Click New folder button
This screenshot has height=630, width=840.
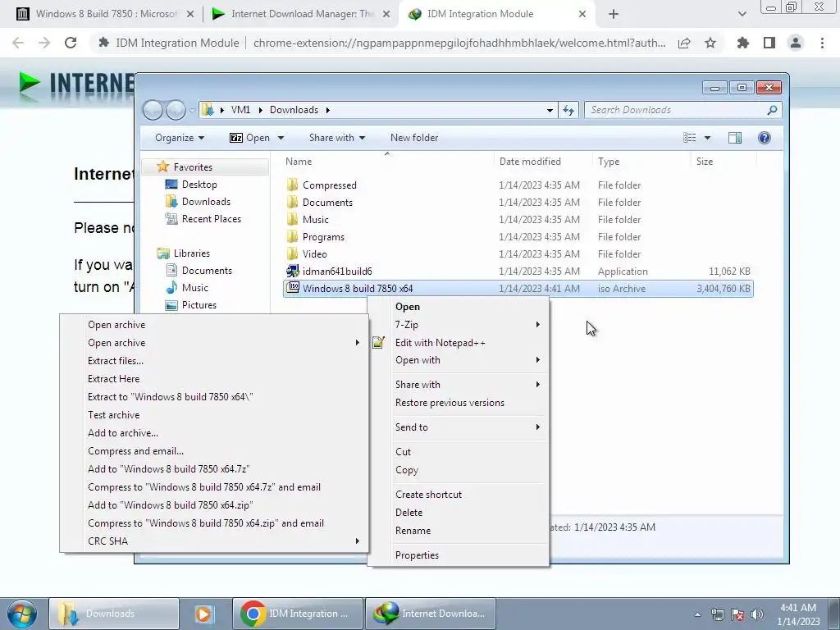click(414, 138)
